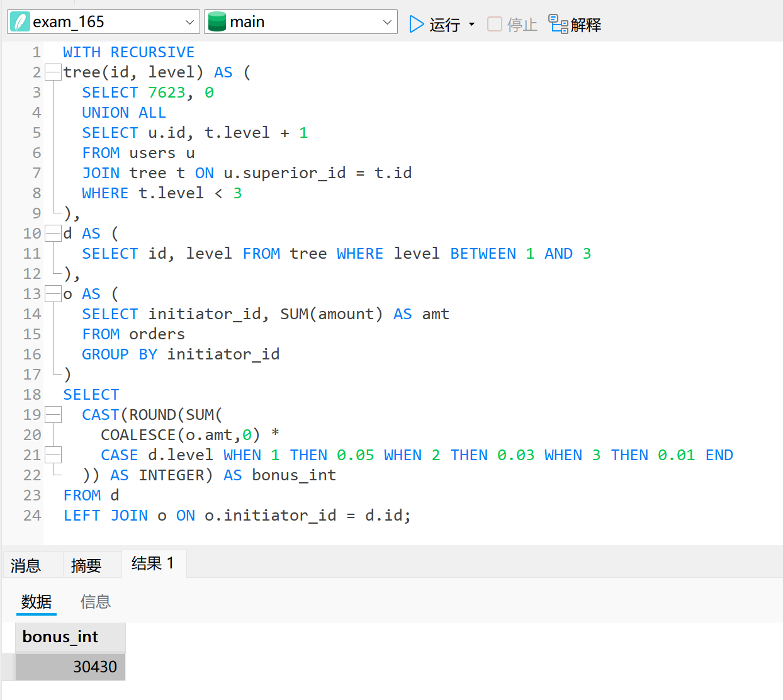Select the 数据 sub-tab
The height and width of the screenshot is (700, 783).
tap(37, 602)
